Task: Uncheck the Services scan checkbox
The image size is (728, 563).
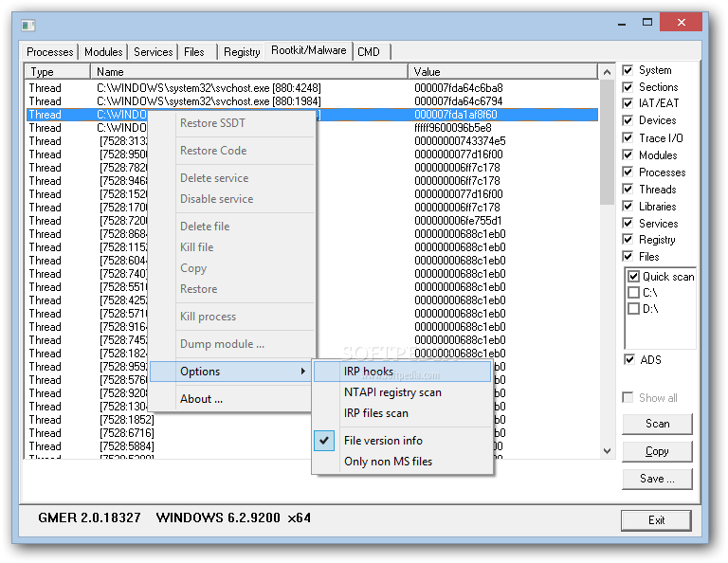Action: click(x=628, y=224)
